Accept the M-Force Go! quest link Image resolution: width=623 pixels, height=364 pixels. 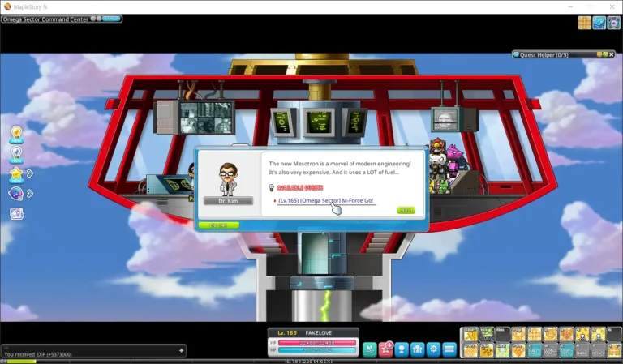(326, 201)
